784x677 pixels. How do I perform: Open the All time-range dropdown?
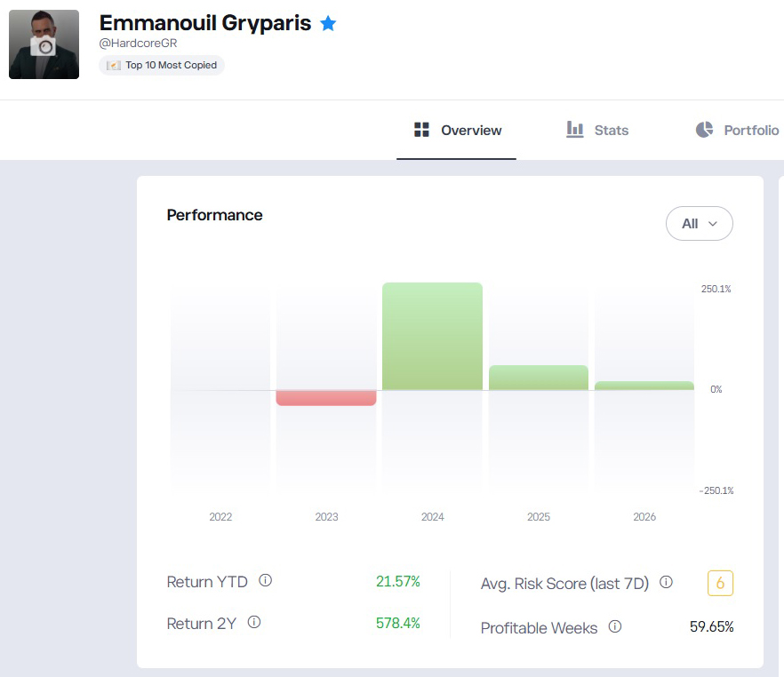[x=700, y=223]
